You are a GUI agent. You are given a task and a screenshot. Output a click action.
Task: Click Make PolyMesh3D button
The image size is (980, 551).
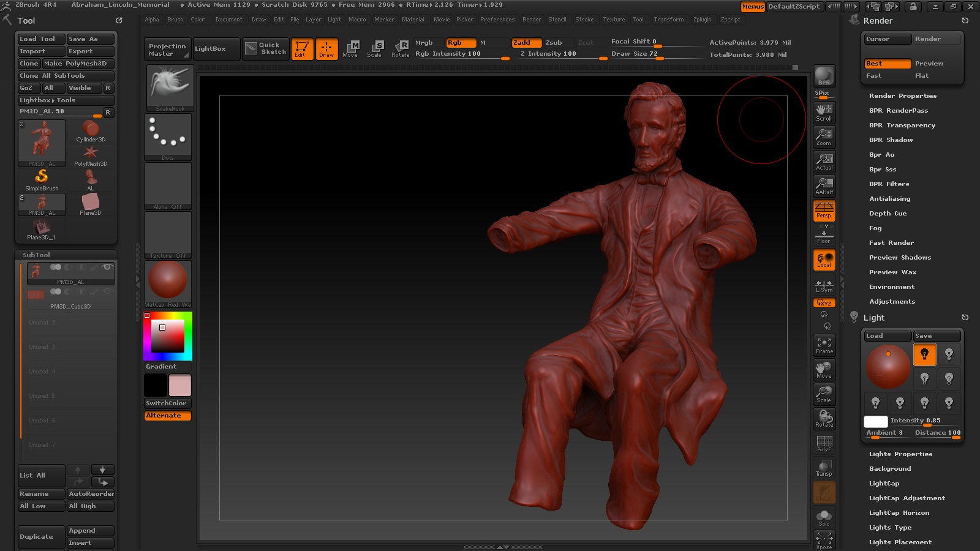click(78, 64)
